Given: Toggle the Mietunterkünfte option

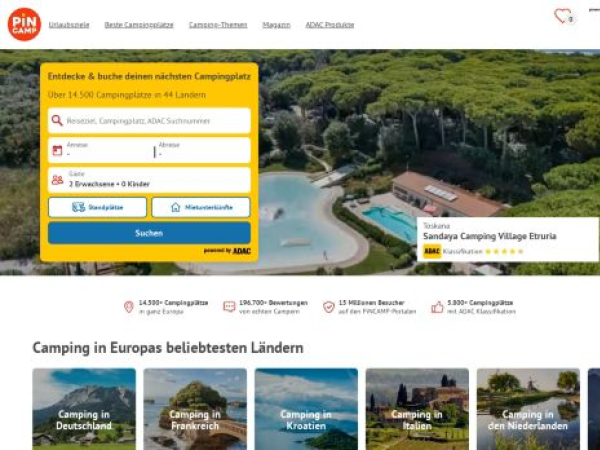Looking at the screenshot, I should 201,207.
